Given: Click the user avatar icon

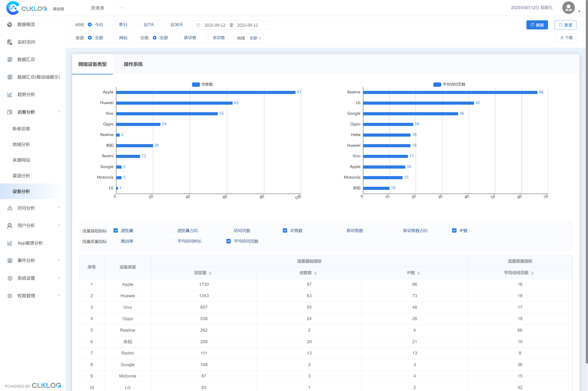Looking at the screenshot, I should [x=568, y=8].
